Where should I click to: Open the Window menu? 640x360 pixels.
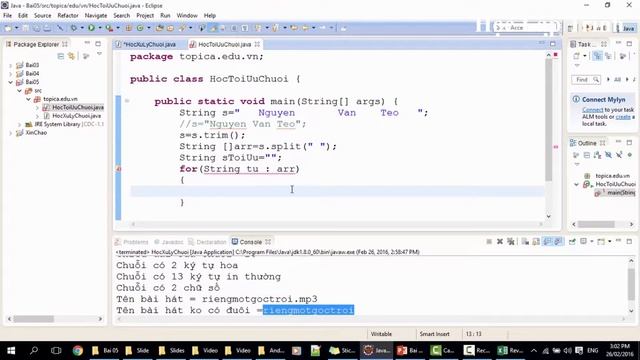click(x=187, y=16)
